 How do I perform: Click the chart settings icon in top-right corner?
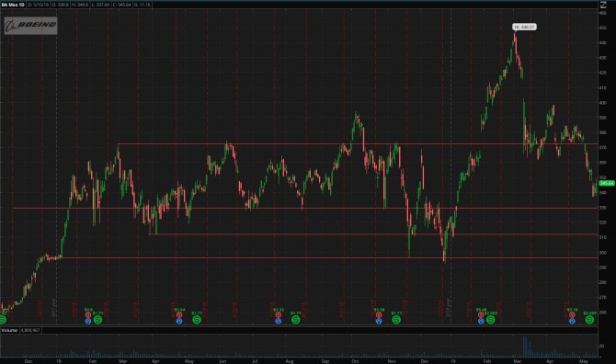(603, 5)
